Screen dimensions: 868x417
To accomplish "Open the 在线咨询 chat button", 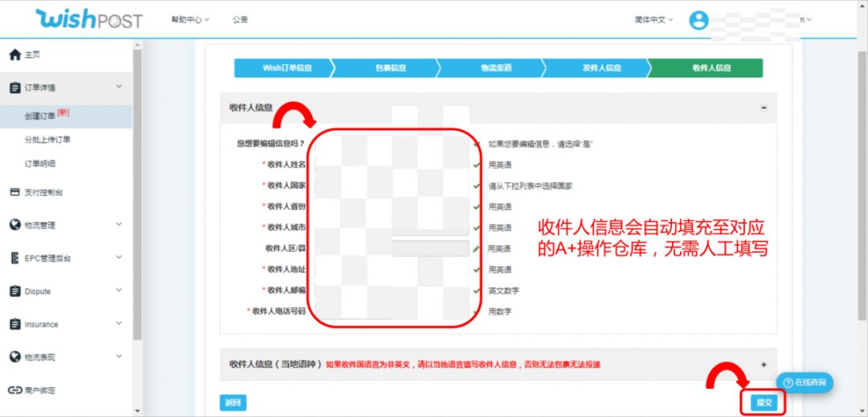I will point(805,382).
